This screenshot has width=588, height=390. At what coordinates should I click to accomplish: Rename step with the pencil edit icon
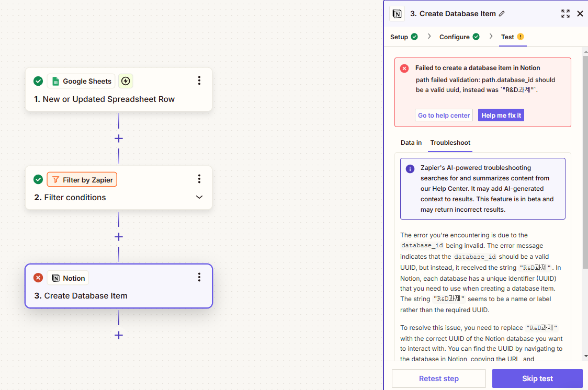coord(502,14)
